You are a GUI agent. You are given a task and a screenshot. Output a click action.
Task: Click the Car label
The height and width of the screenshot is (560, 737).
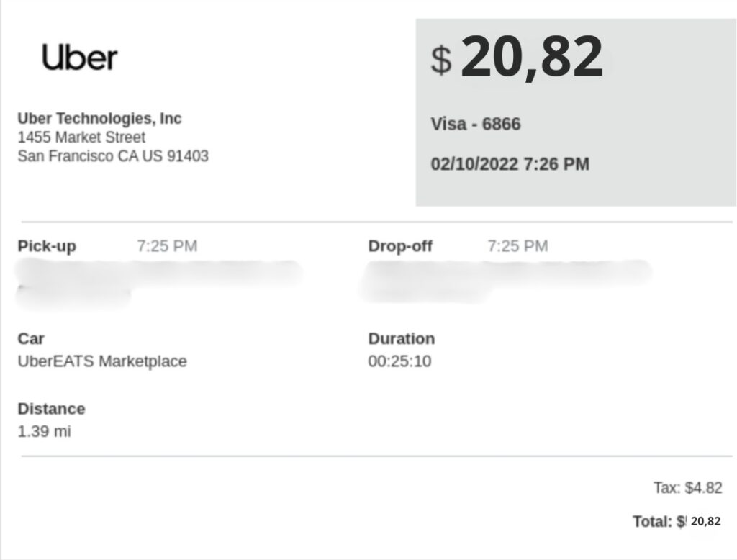[31, 338]
